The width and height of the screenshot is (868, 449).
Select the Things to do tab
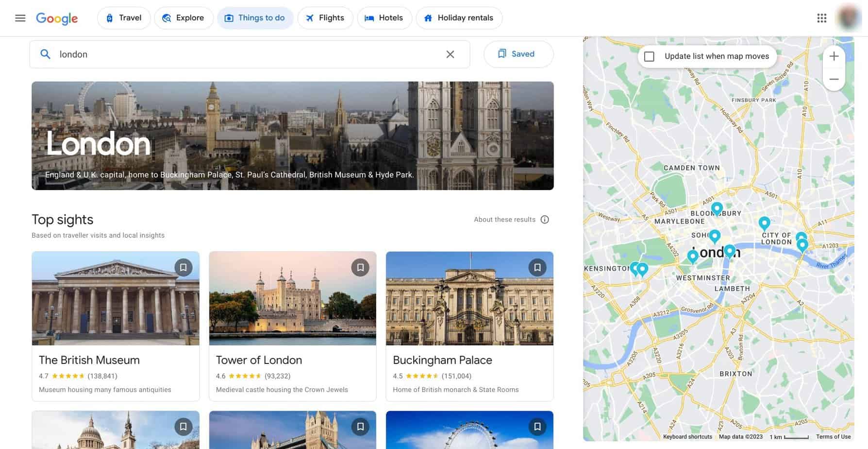tap(255, 18)
